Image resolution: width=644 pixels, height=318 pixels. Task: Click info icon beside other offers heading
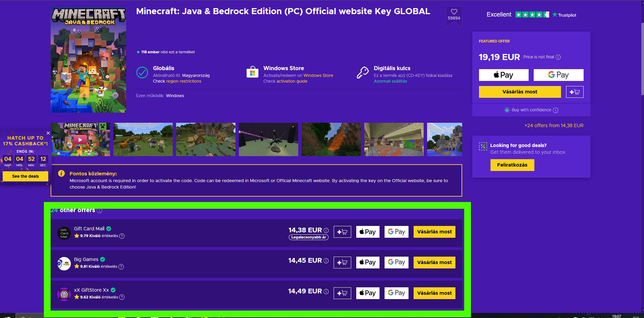coord(100,210)
